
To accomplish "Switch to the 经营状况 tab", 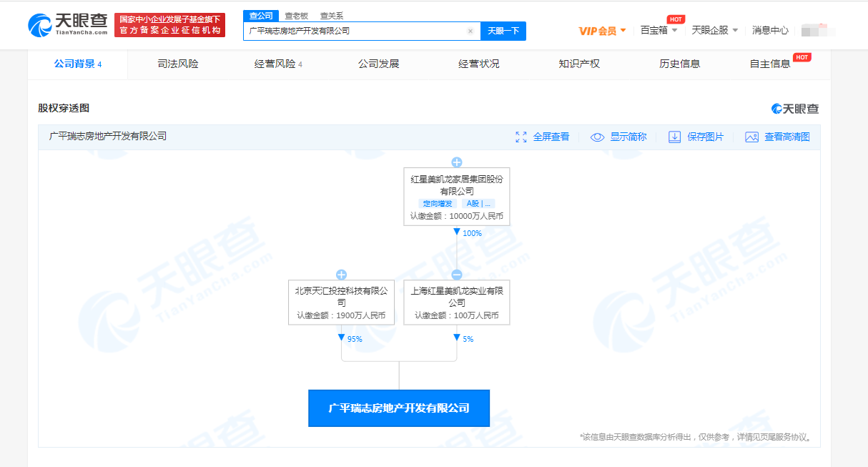I will click(479, 64).
